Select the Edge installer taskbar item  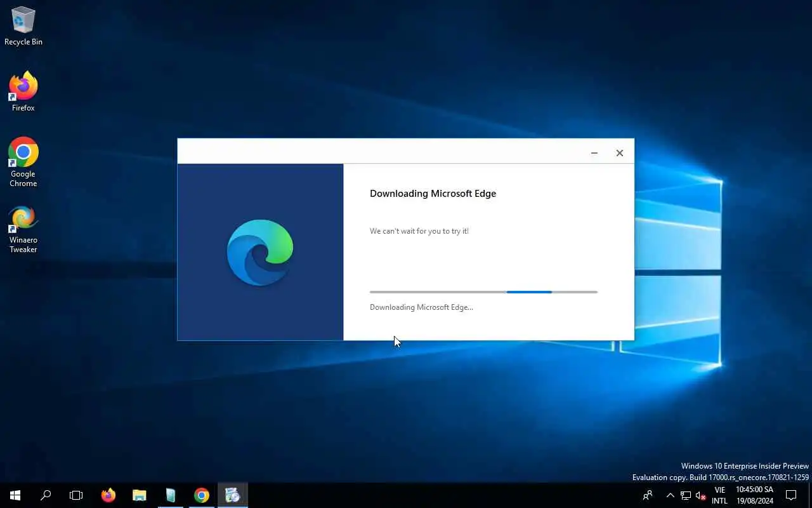[x=233, y=495]
